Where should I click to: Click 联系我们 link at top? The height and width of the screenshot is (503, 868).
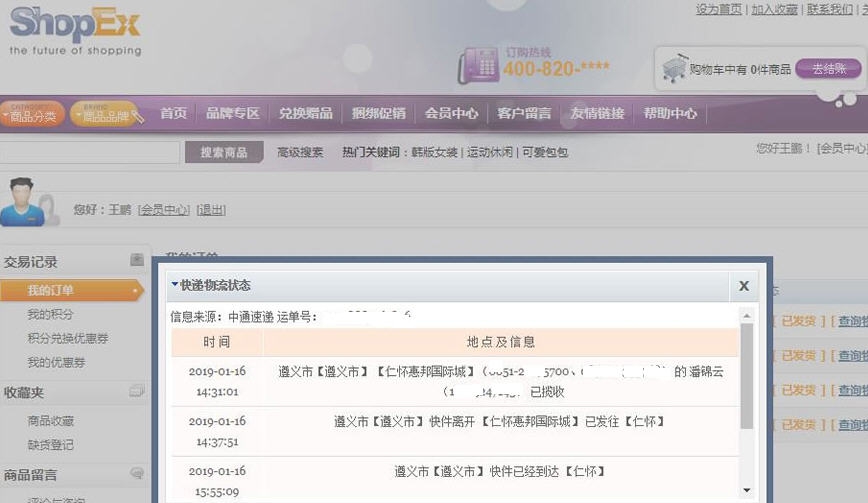[829, 9]
